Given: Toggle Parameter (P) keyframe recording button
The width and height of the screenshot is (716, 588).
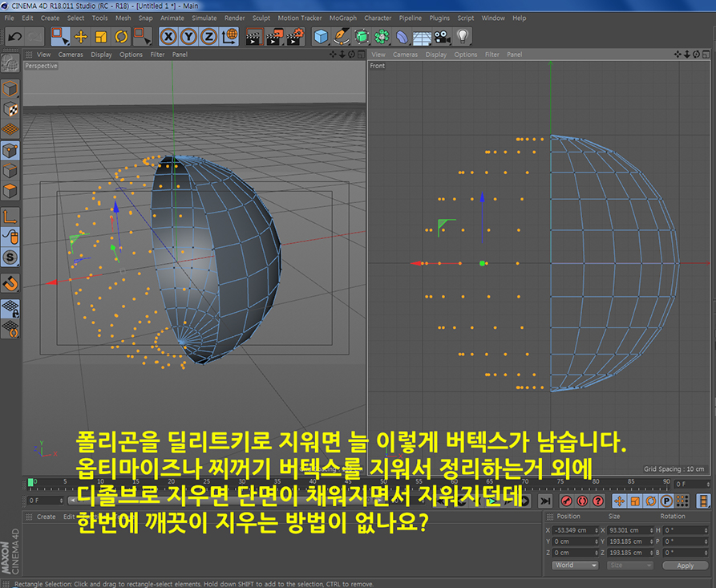Looking at the screenshot, I should (666, 501).
